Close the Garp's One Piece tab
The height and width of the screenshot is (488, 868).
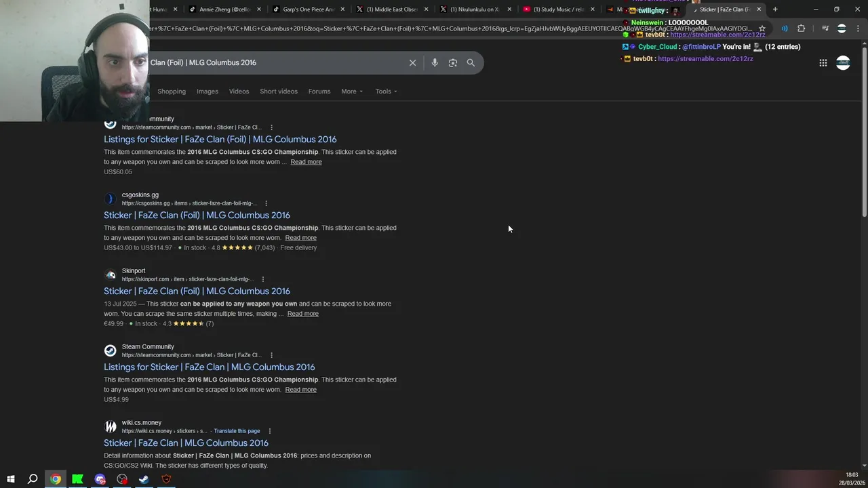pyautogui.click(x=342, y=9)
